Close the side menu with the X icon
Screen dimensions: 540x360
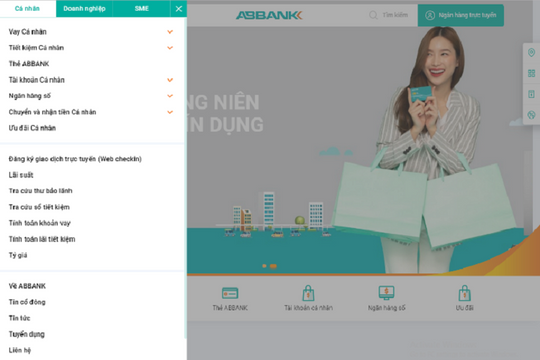coord(178,9)
